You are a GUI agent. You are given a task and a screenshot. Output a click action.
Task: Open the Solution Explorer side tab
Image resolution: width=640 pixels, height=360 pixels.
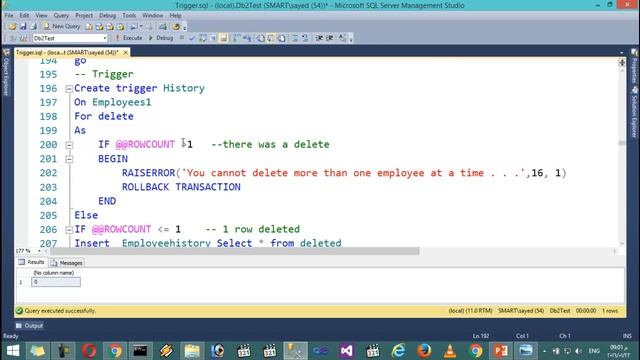pos(634,112)
